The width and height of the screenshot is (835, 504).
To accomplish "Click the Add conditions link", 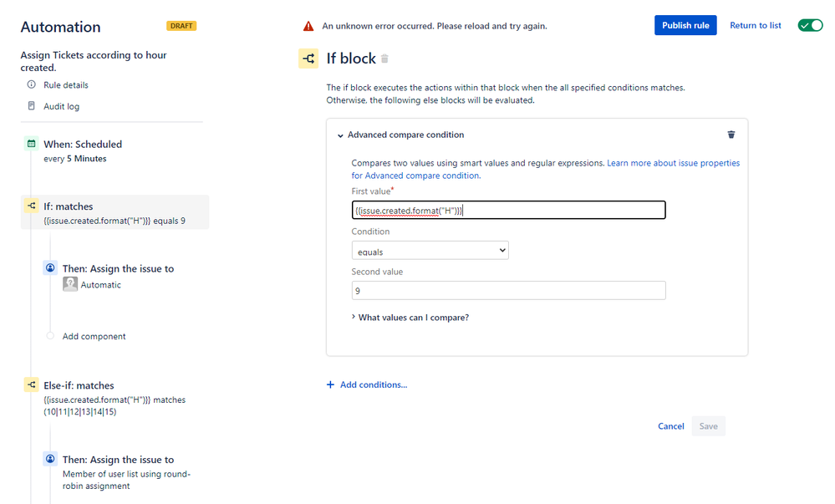I will coord(373,384).
